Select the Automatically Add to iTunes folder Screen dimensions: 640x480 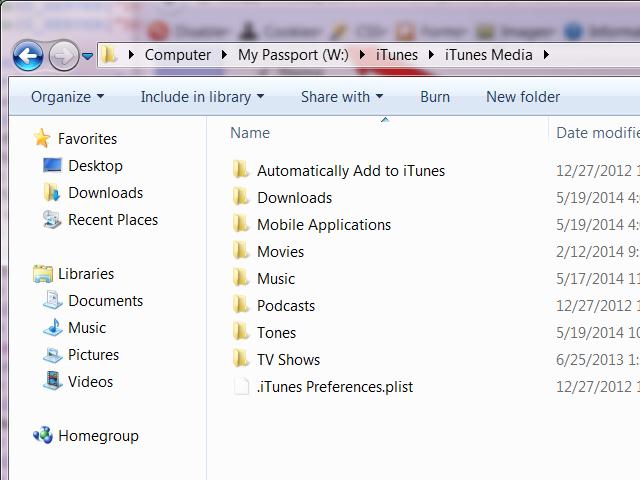pyautogui.click(x=350, y=171)
